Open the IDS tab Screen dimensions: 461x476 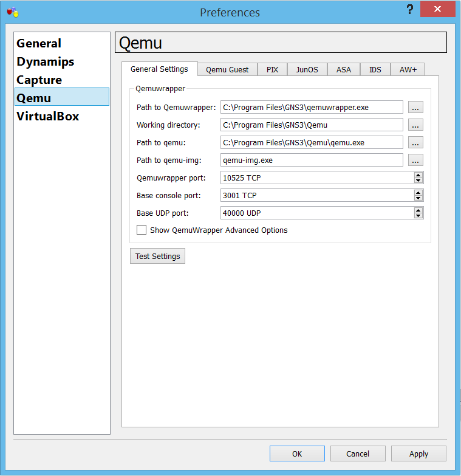point(375,69)
